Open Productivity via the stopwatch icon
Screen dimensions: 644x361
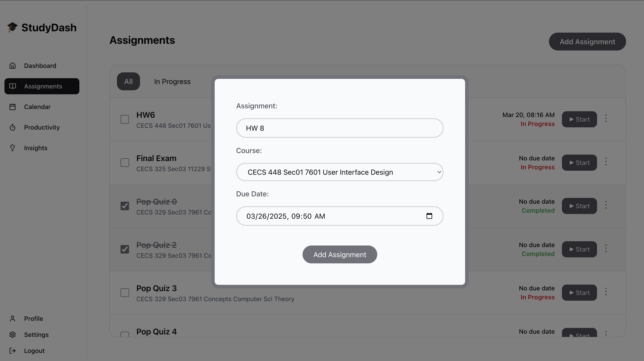(x=13, y=127)
